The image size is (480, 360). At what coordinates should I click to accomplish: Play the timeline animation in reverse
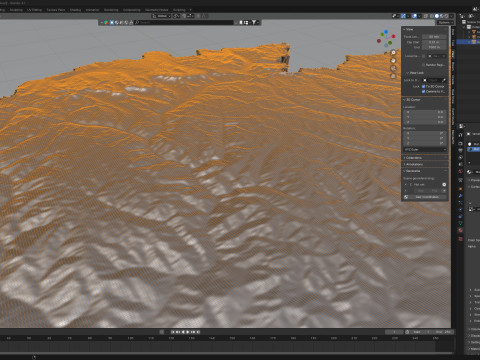coord(183,332)
